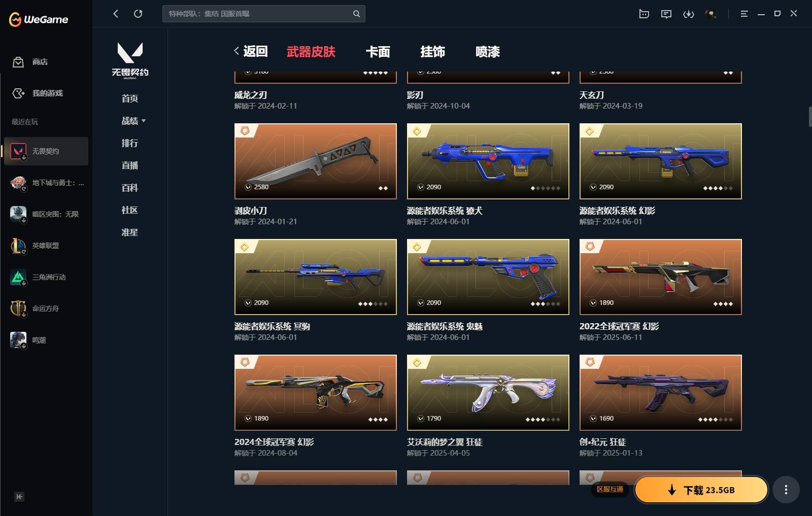812x516 pixels.
Task: Select the 剥皮小刀 knife skin thumbnail
Action: tap(316, 161)
